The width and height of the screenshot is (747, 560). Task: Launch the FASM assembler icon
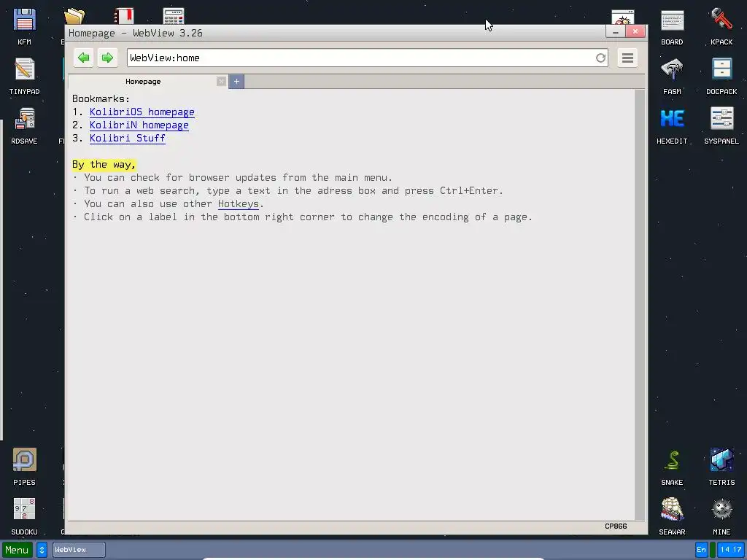click(672, 76)
